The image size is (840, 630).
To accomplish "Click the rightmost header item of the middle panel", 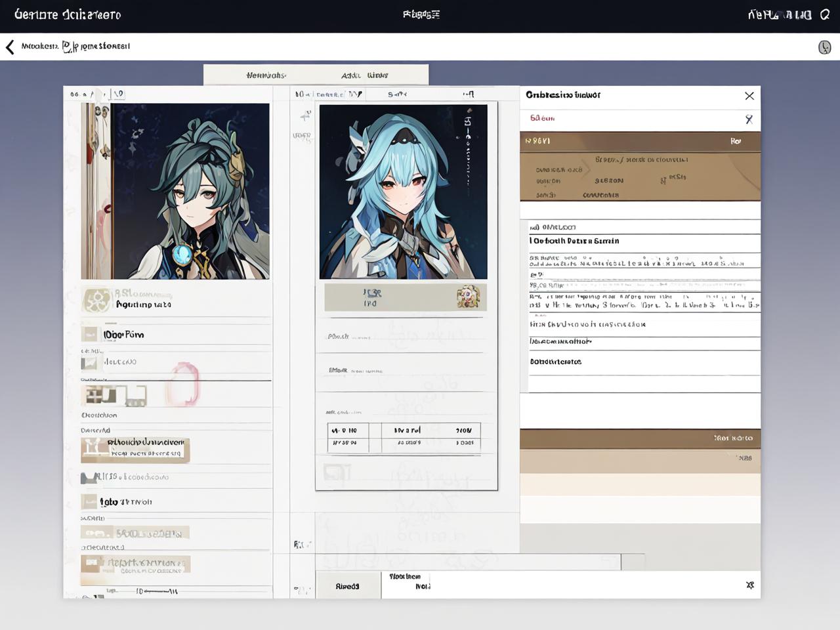I will coord(469,94).
